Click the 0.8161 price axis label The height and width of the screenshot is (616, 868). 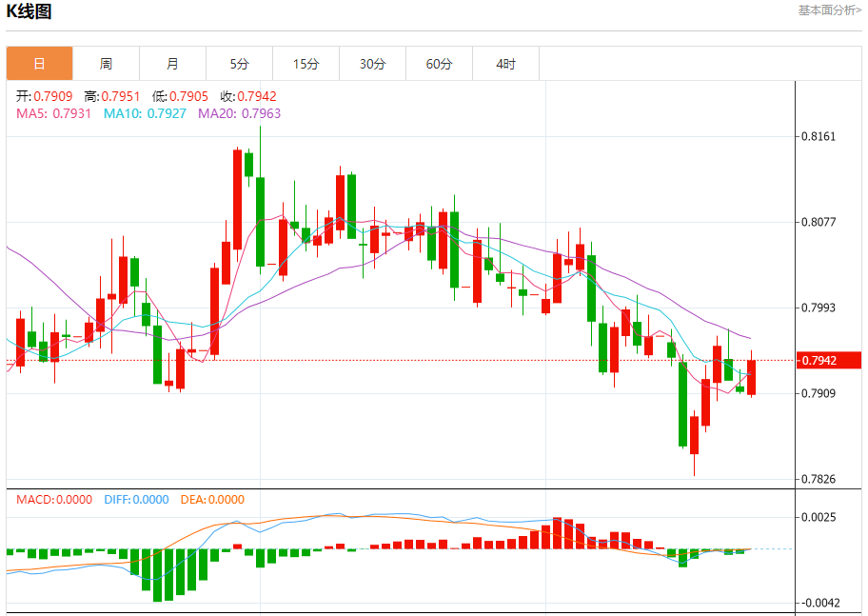[819, 136]
